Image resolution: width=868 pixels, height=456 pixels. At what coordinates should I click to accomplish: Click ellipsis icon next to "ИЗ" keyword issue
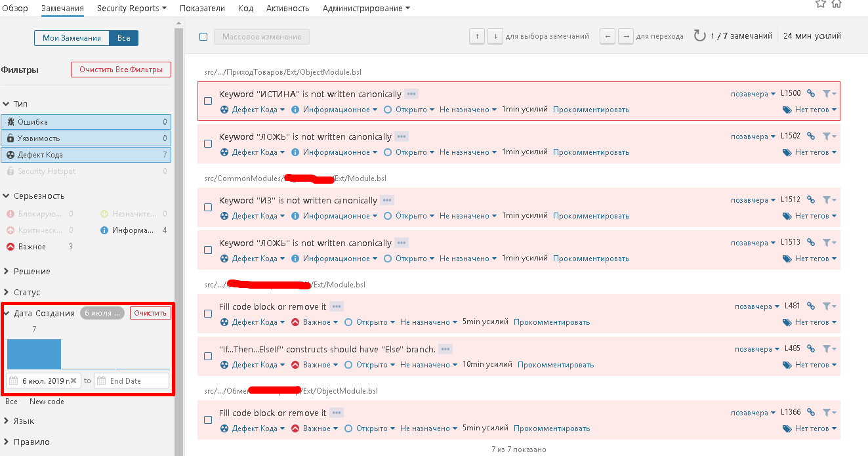click(387, 200)
